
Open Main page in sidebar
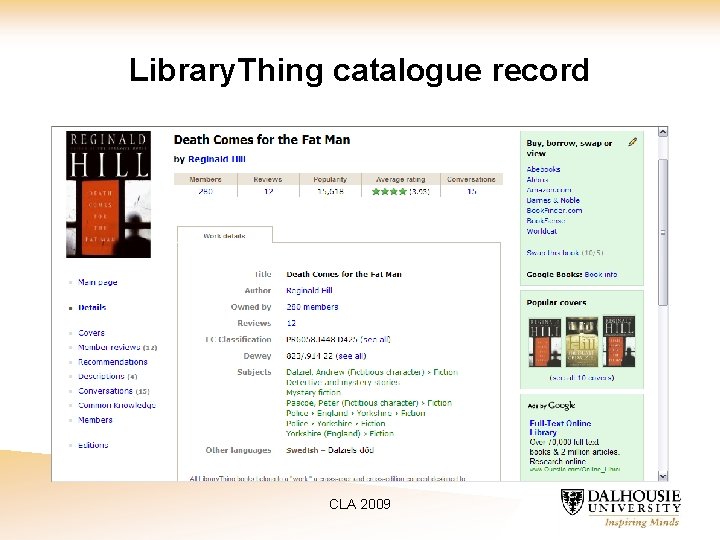click(x=98, y=282)
